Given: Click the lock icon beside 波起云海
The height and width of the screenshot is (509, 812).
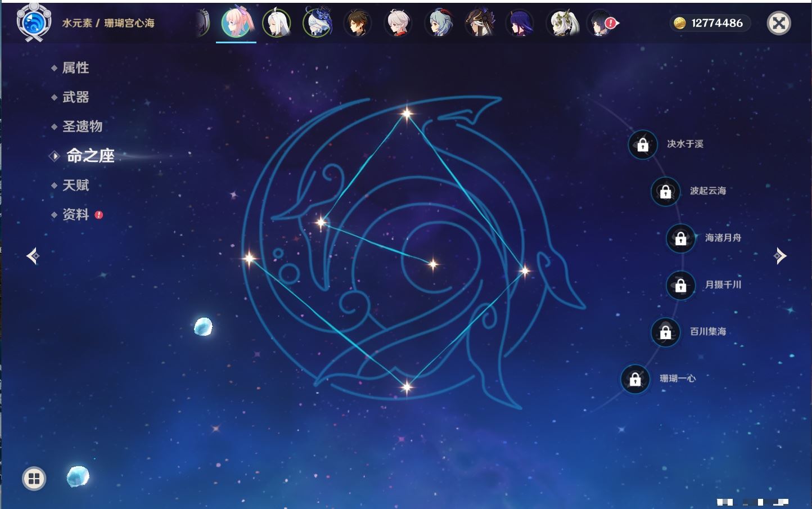Looking at the screenshot, I should pyautogui.click(x=665, y=191).
